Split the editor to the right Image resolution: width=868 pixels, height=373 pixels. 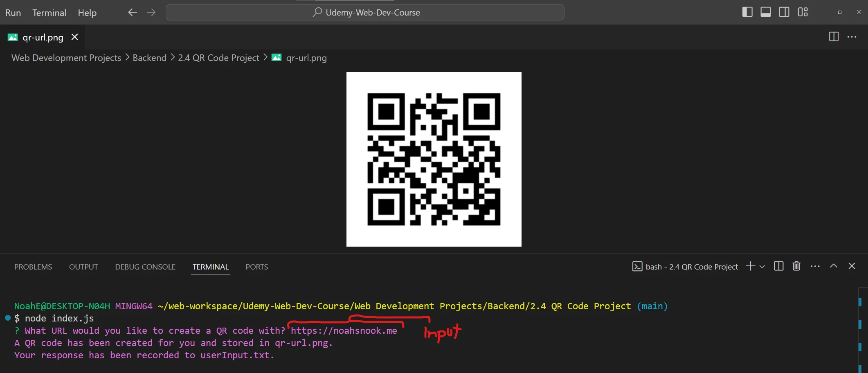point(834,37)
